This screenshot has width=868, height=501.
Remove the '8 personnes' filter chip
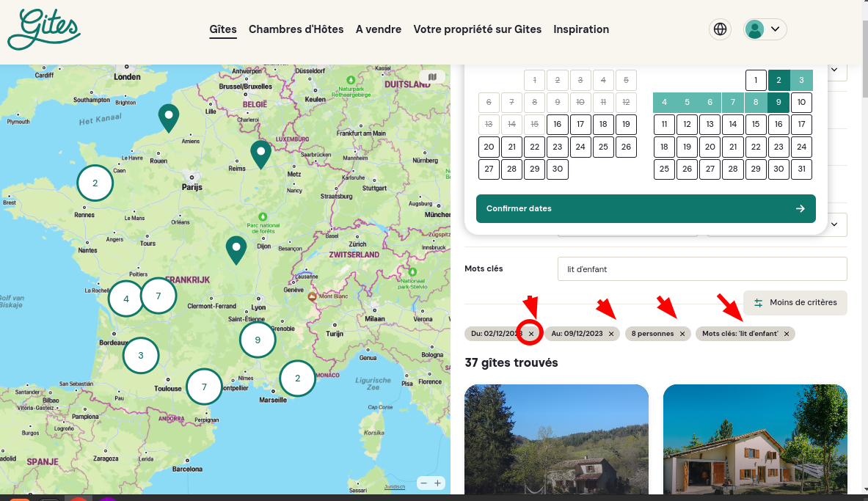click(682, 334)
